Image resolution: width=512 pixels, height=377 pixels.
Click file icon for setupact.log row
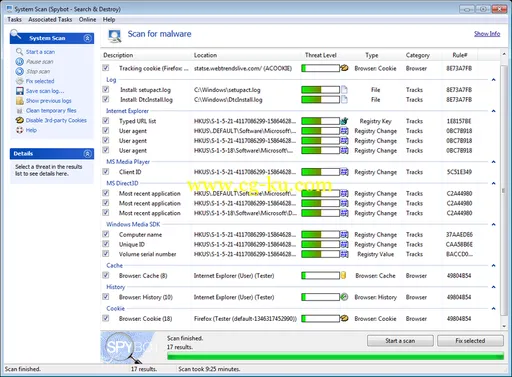tap(344, 90)
